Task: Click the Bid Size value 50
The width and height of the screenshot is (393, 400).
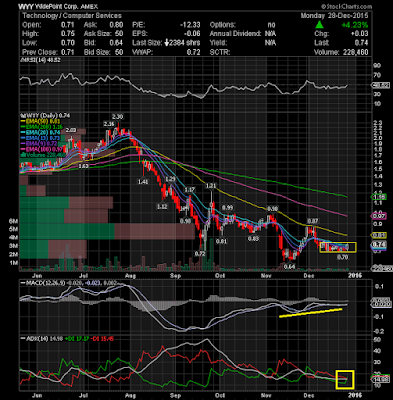Action: (x=119, y=52)
